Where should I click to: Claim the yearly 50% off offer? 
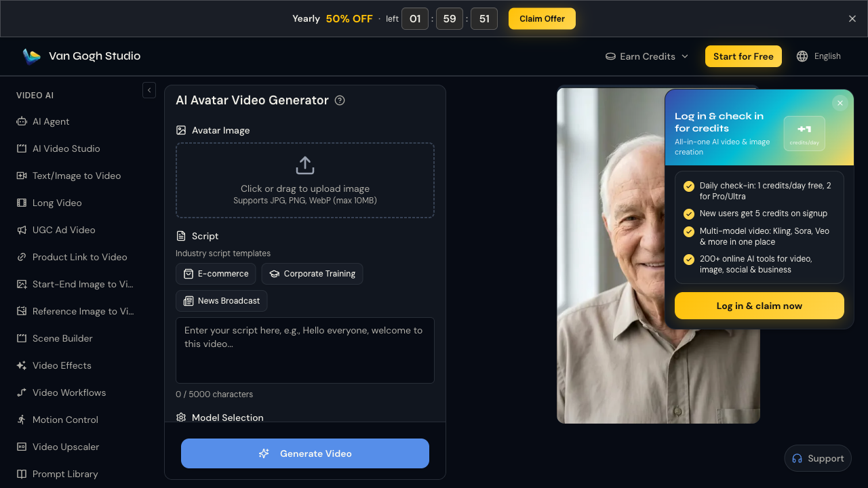(x=542, y=18)
